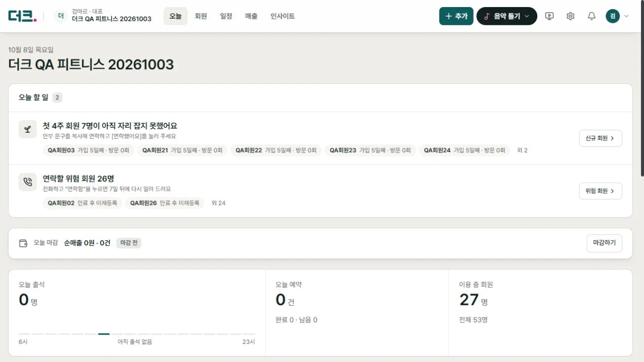The height and width of the screenshot is (362, 644).
Task: Click 연락할 위험 회원 26명 heading
Action: coord(78,178)
